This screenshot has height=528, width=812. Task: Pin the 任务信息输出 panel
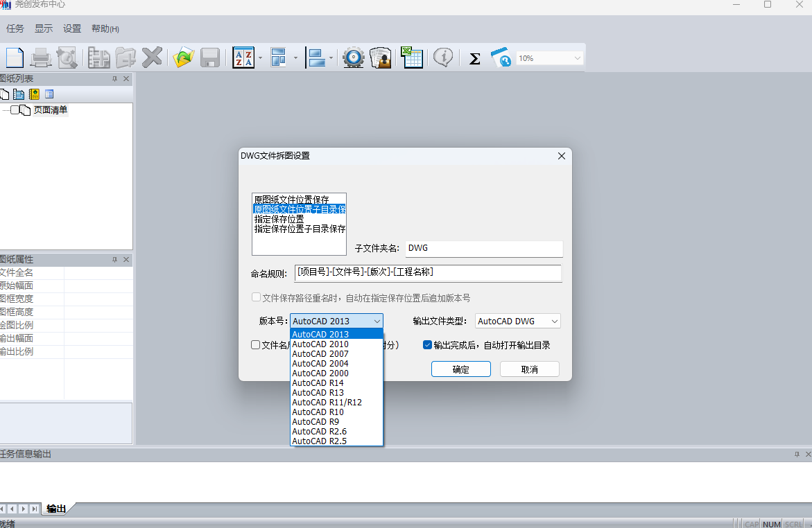point(797,454)
